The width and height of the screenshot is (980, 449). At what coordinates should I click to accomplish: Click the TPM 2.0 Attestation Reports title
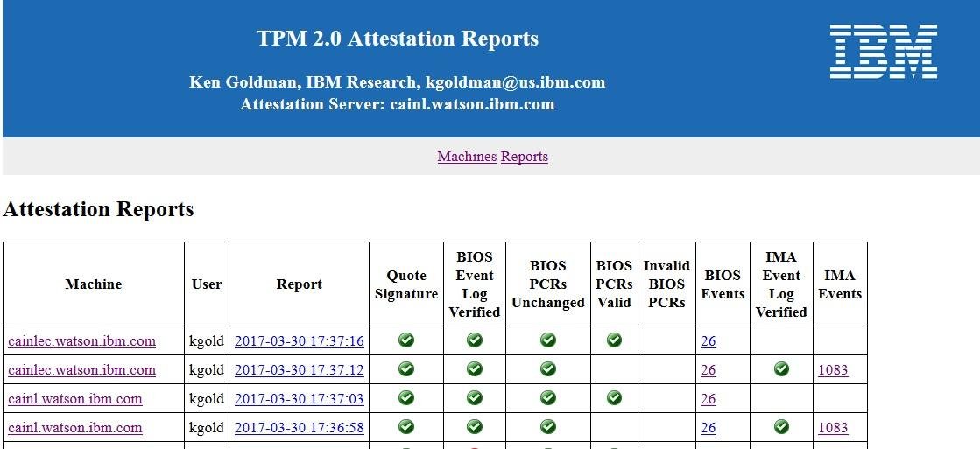point(398,39)
